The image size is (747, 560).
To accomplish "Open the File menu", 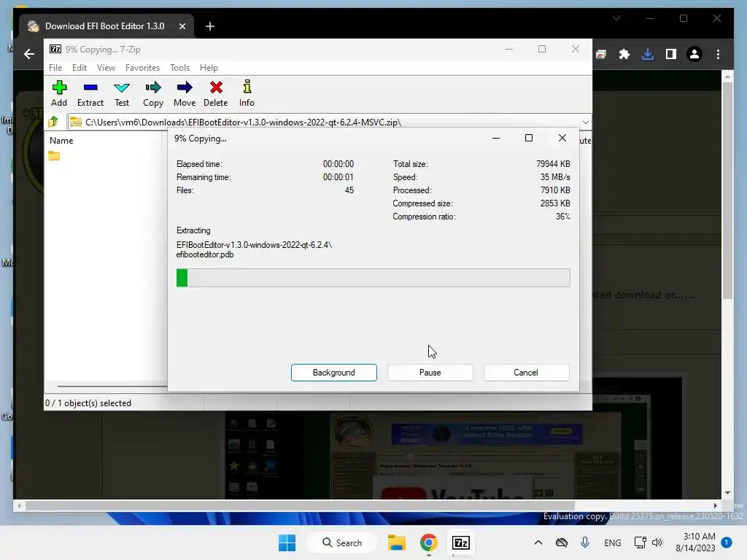I will [x=55, y=68].
